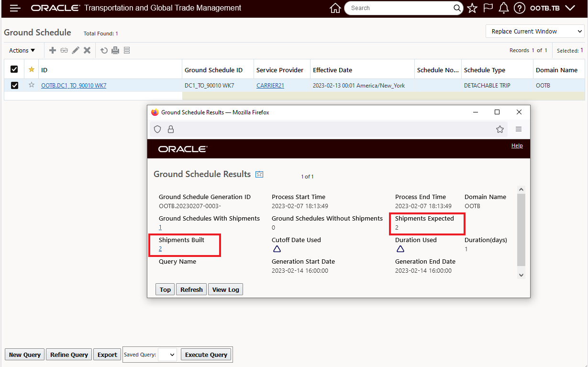588x367 pixels.
Task: Uncheck the OOTB.DC1_TO_90010 WK7 row checkbox
Action: pyautogui.click(x=14, y=85)
